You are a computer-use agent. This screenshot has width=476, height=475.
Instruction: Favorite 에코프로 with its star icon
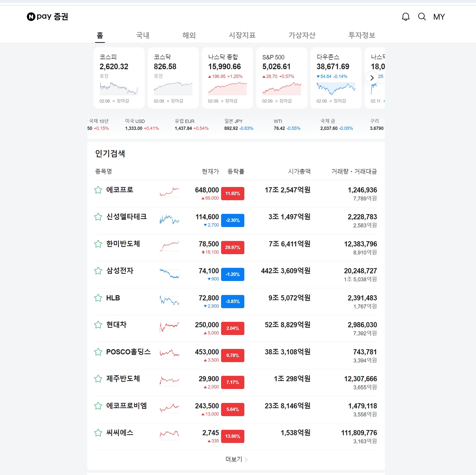pos(98,190)
